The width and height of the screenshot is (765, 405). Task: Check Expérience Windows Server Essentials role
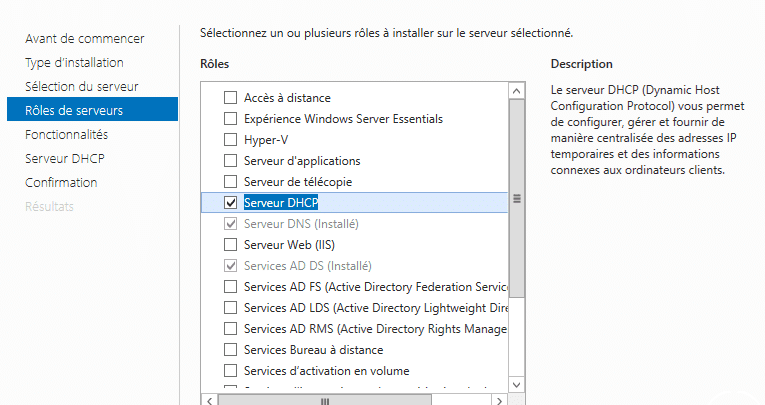click(x=230, y=119)
